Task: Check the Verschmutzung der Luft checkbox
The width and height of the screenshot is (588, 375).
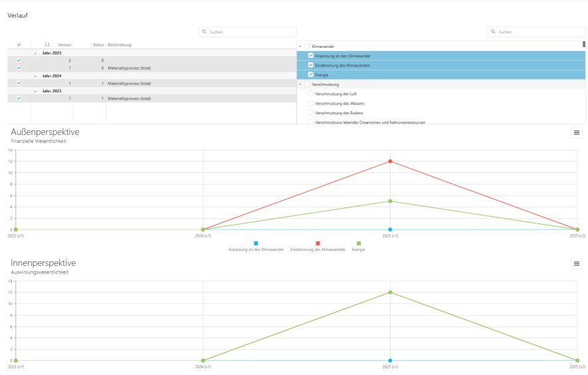Action: click(x=310, y=94)
